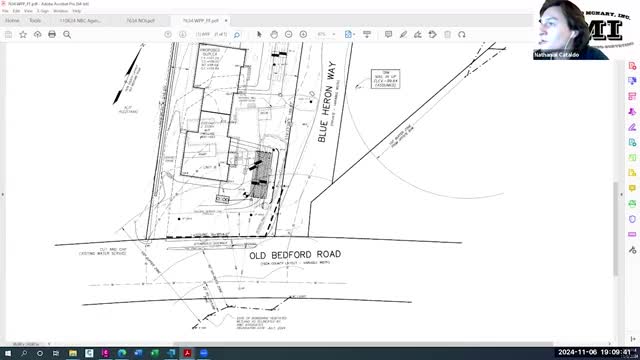Open the E-Sign menu
This screenshot has width=640, height=360.
tap(42, 11)
